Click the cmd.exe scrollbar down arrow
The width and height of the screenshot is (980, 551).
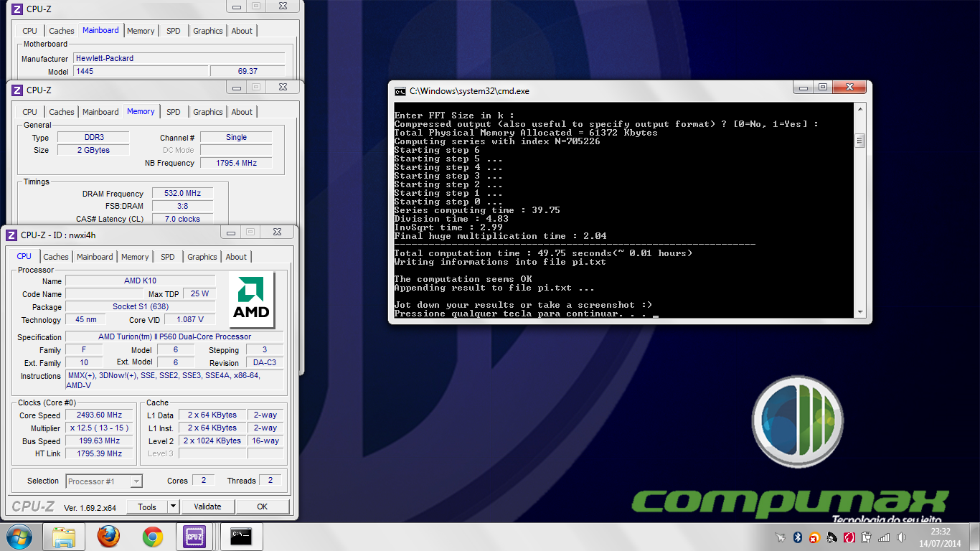point(859,312)
